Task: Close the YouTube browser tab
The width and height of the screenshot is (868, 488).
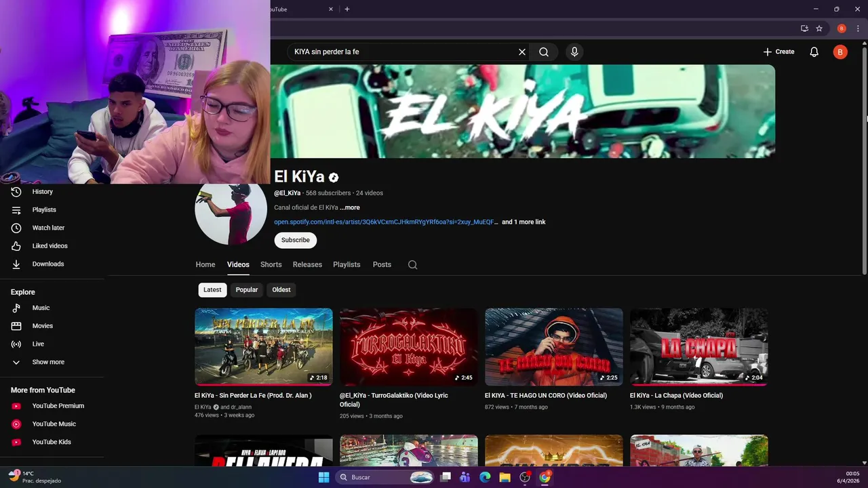Action: tap(331, 9)
